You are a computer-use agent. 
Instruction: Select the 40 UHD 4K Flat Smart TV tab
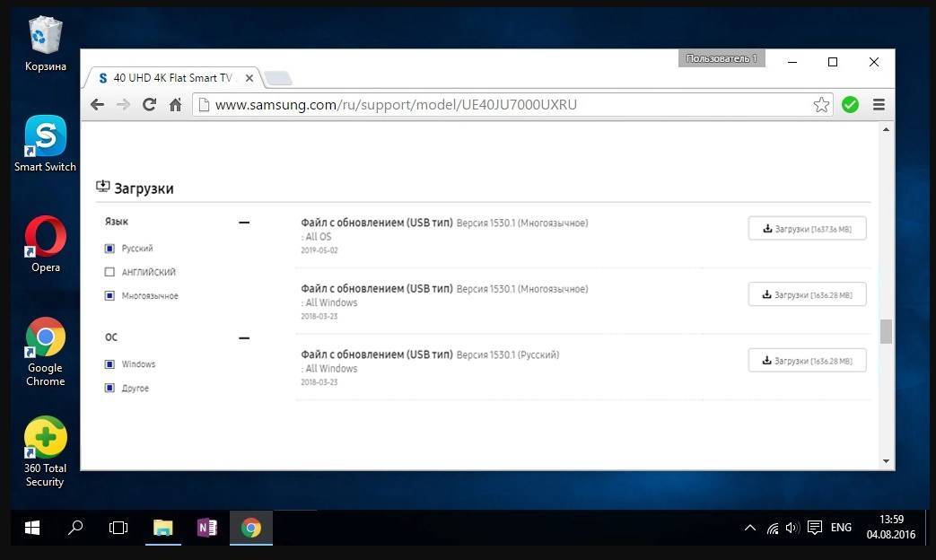pyautogui.click(x=172, y=78)
